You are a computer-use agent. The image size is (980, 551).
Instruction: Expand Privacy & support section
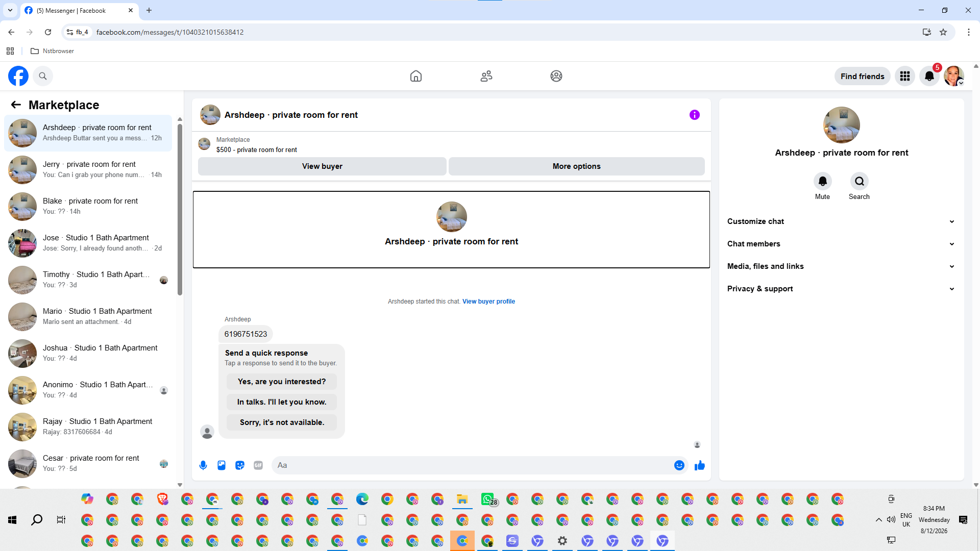841,289
